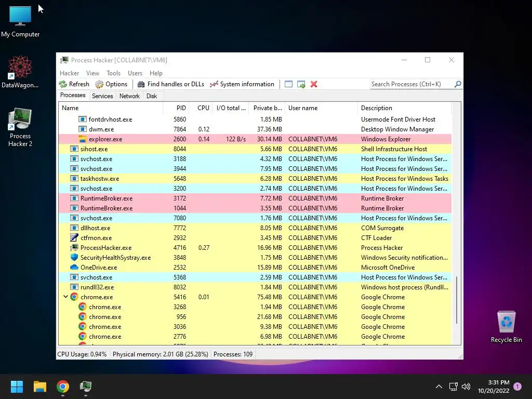Open the Recycle Bin desktop icon
Viewport: 532px width, 399px height.
click(x=506, y=327)
